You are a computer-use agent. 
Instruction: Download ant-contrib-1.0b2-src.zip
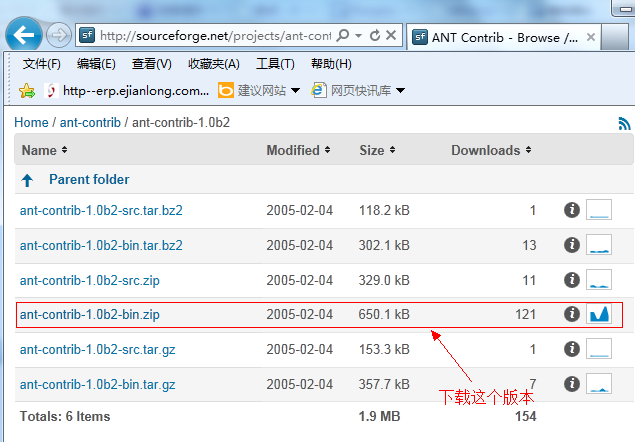pyautogui.click(x=89, y=280)
